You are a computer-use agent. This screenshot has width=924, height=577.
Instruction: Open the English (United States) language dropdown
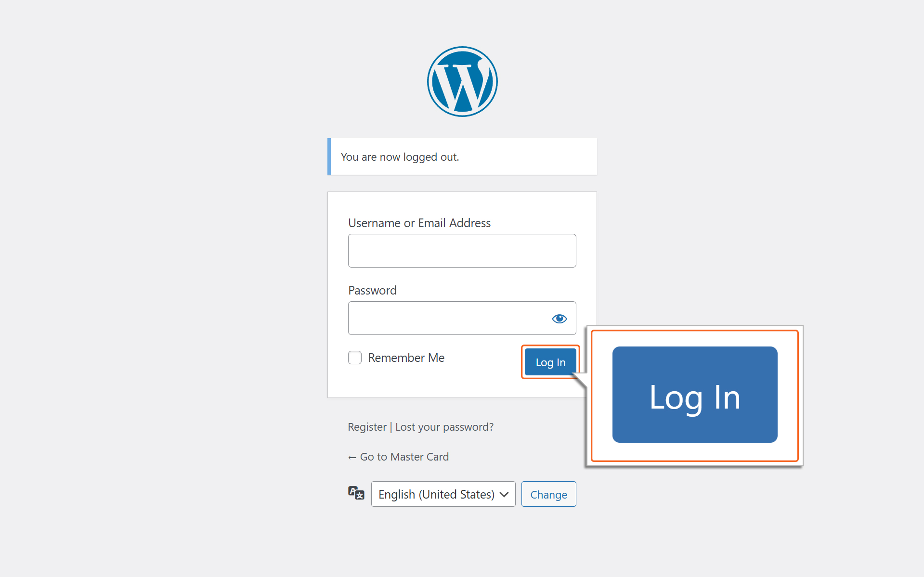(x=443, y=494)
